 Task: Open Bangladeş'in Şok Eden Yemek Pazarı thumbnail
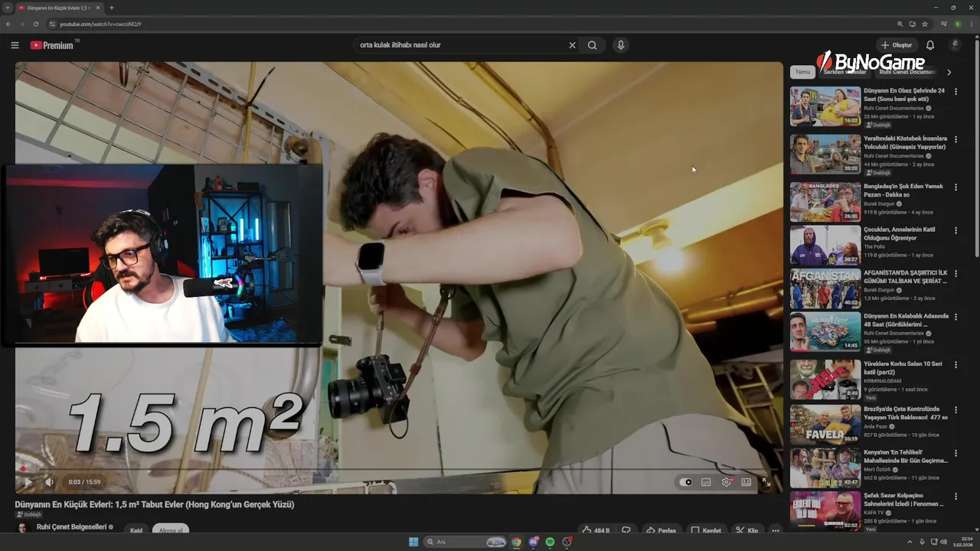point(825,202)
